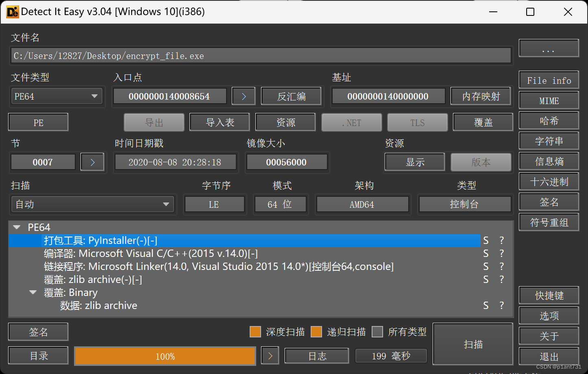Click the 控制台 type field
This screenshot has height=374, width=588.
click(465, 204)
